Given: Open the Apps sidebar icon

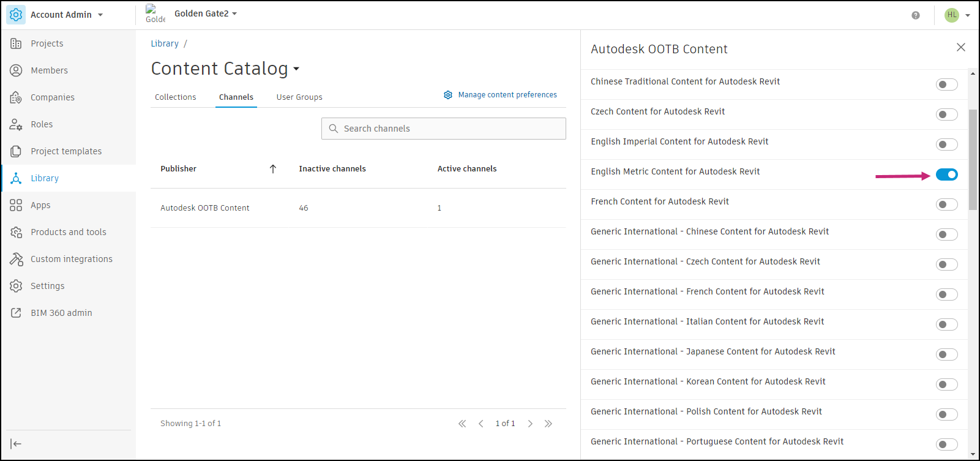Looking at the screenshot, I should (x=16, y=205).
